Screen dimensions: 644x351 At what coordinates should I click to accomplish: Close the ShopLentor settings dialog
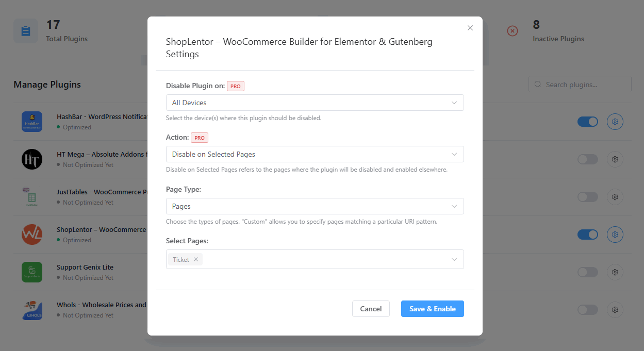470,28
